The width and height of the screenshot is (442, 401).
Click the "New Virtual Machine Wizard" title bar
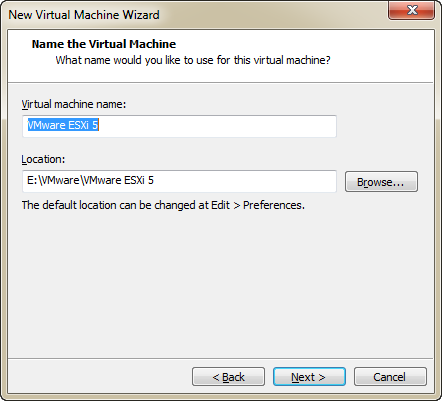coord(84,15)
